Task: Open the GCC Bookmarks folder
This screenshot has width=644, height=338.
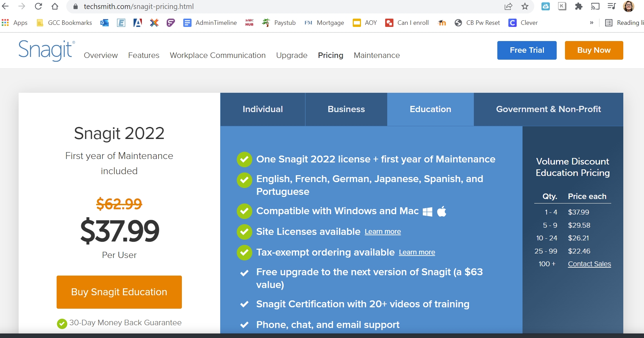Action: tap(64, 23)
